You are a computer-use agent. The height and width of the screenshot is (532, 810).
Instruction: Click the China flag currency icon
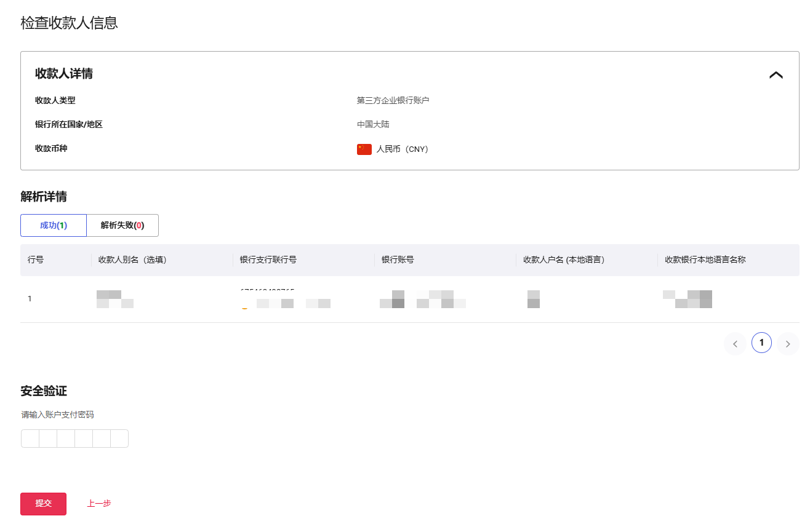[364, 149]
